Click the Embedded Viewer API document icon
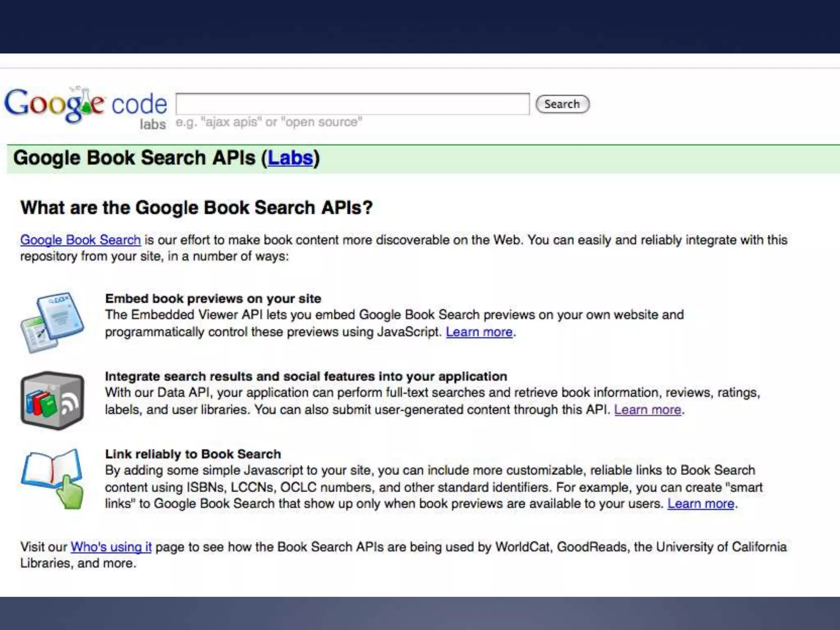Screen dimensions: 840x630 tap(52, 322)
